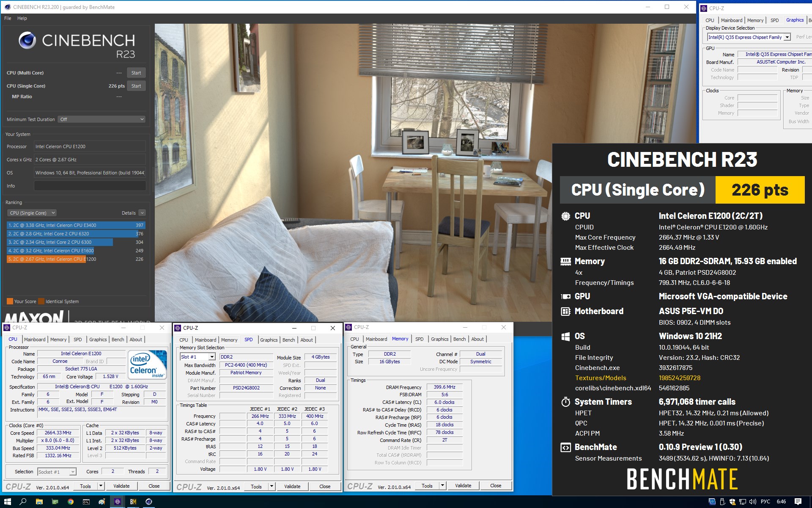
Task: Click the Cinebench icon in the title bar
Action: (7, 7)
